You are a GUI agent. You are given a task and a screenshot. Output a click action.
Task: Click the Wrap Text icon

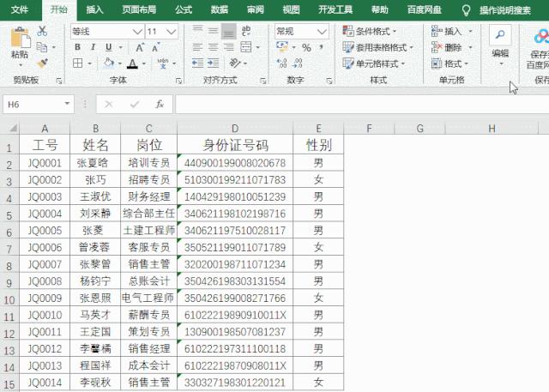(246, 31)
